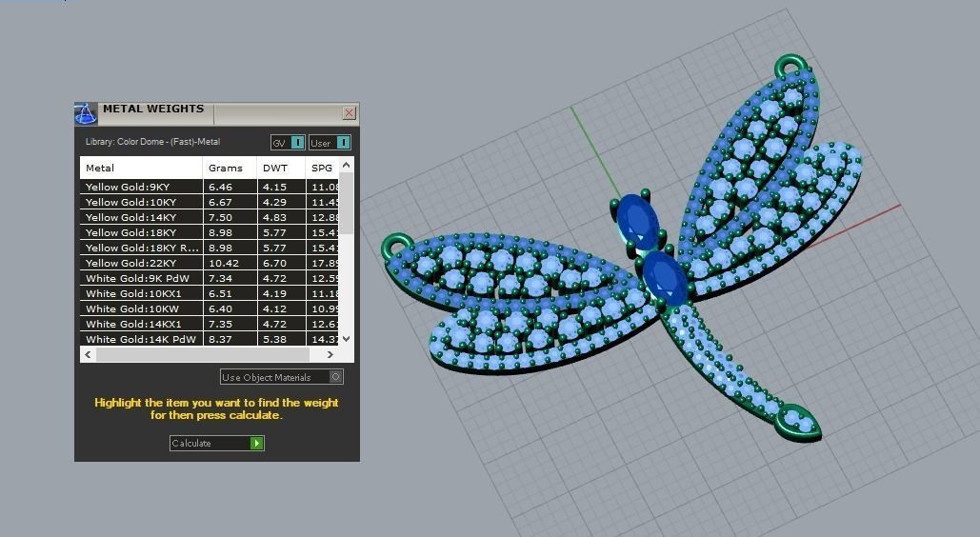Click the DWT column header
This screenshot has height=537, width=980.
click(x=281, y=168)
